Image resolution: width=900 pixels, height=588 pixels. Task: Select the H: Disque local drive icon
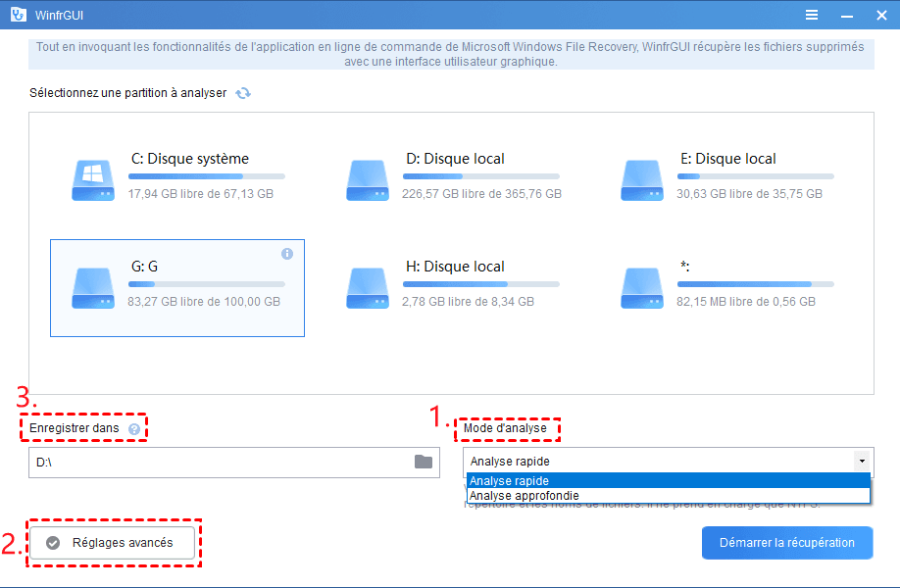coord(368,288)
